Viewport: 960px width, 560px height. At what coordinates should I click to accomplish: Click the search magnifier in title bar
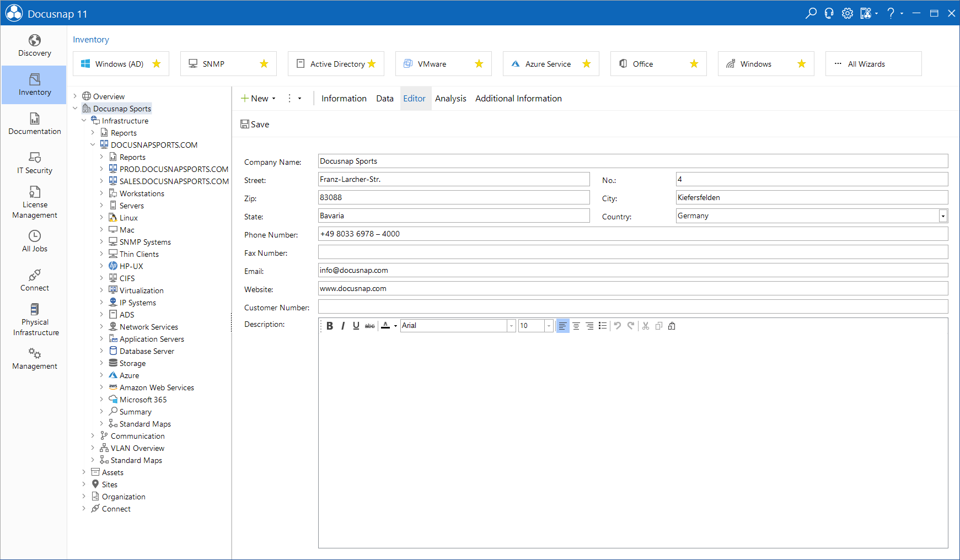(x=811, y=13)
